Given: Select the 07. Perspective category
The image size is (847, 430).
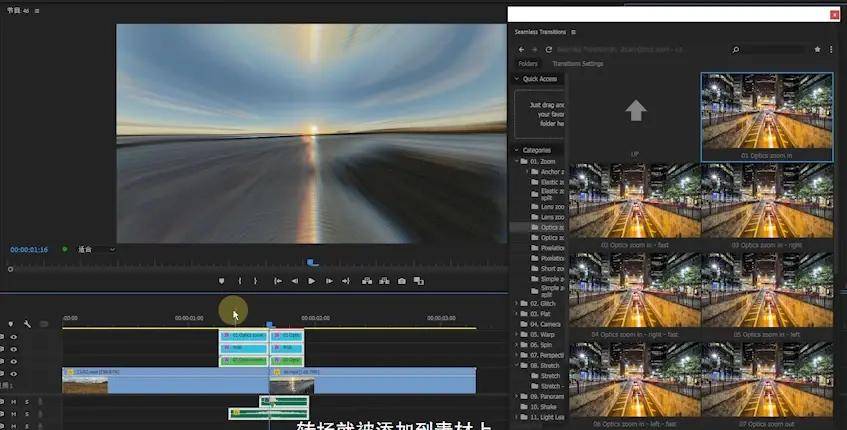Looking at the screenshot, I should tap(542, 355).
